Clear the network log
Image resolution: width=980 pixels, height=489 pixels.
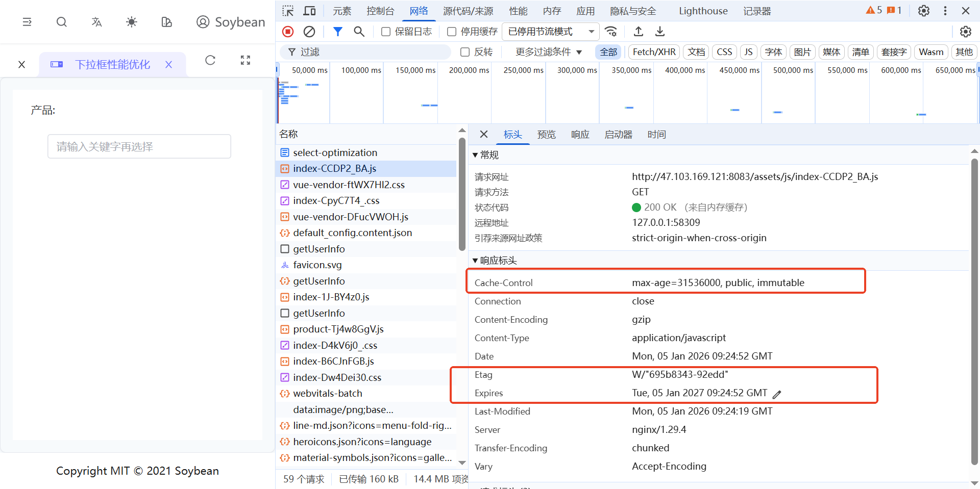309,32
